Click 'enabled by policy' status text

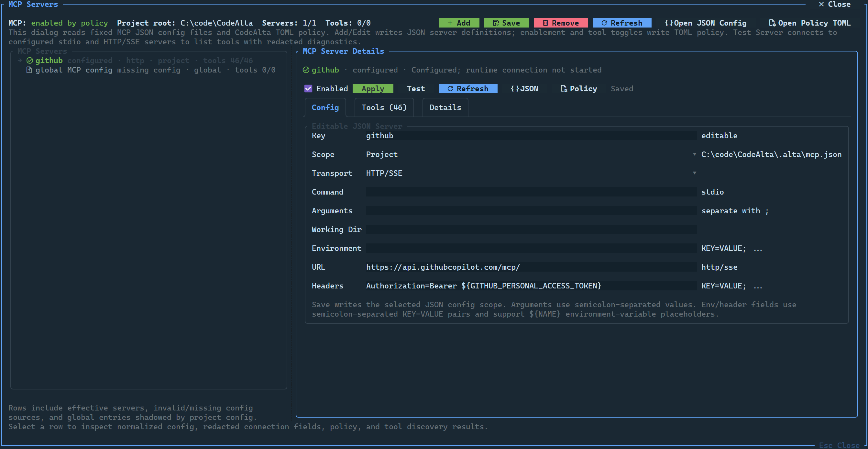70,23
